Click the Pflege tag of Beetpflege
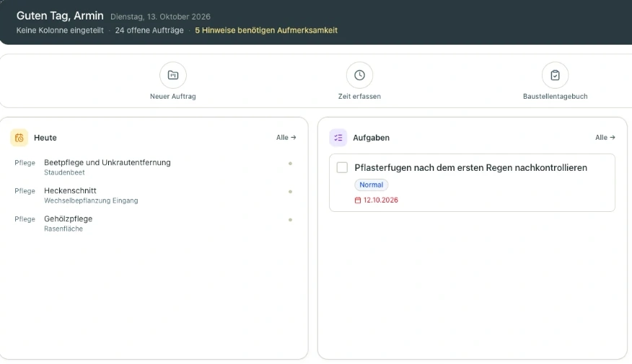This screenshot has width=632, height=364. [x=25, y=163]
